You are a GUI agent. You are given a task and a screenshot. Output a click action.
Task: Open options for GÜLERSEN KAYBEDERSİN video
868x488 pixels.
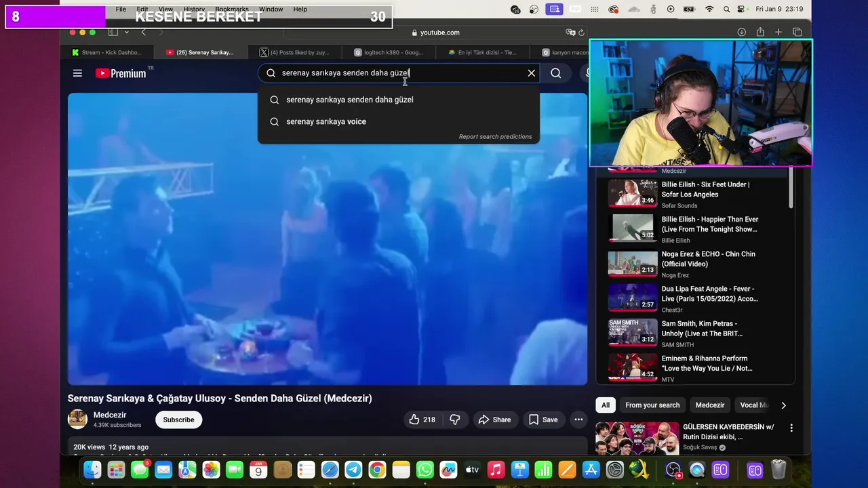coord(791,428)
